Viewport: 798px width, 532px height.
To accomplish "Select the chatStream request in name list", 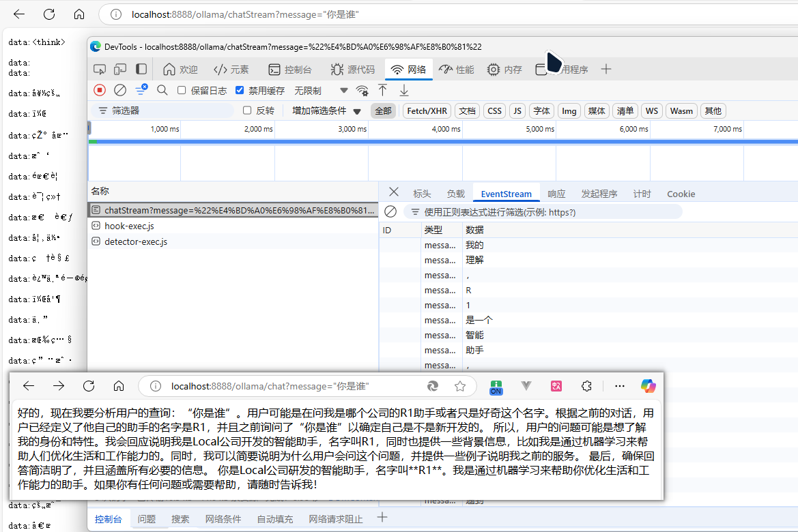I will tap(232, 210).
